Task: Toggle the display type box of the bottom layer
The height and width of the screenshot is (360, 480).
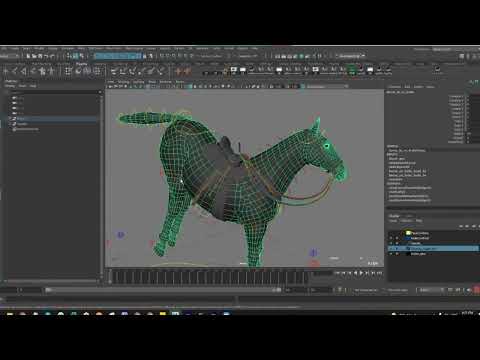Action: coord(397,254)
